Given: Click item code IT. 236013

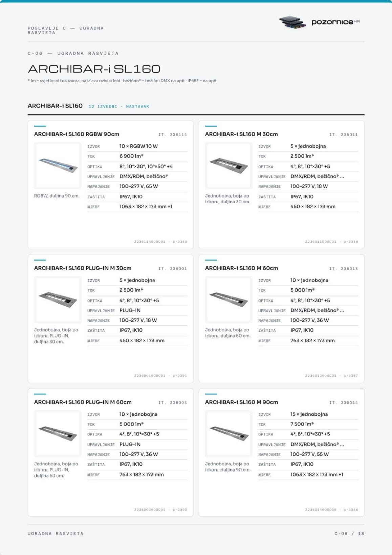Looking at the screenshot, I should click(344, 269).
